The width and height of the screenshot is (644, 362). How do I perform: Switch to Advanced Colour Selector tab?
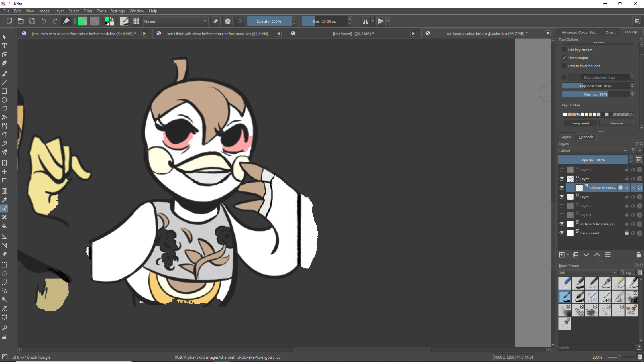point(579,32)
